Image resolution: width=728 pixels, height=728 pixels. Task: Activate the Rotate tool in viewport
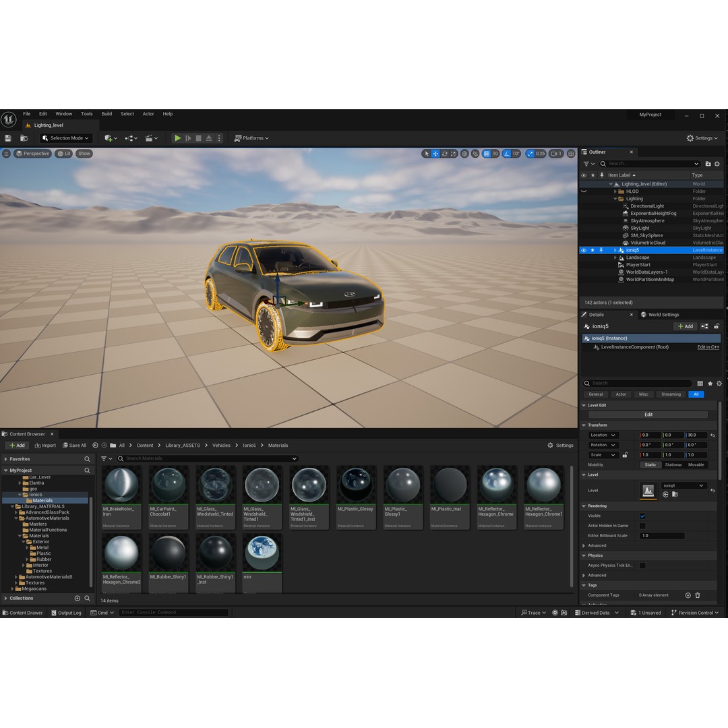(x=445, y=154)
